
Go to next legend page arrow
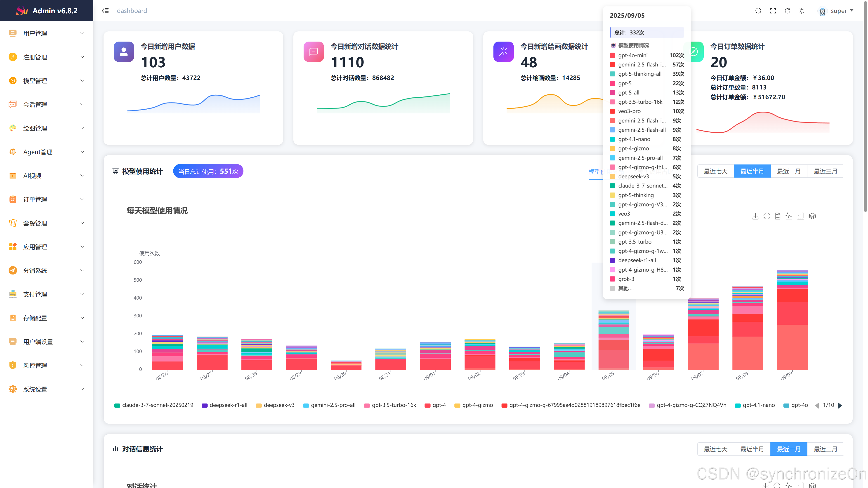coord(840,405)
